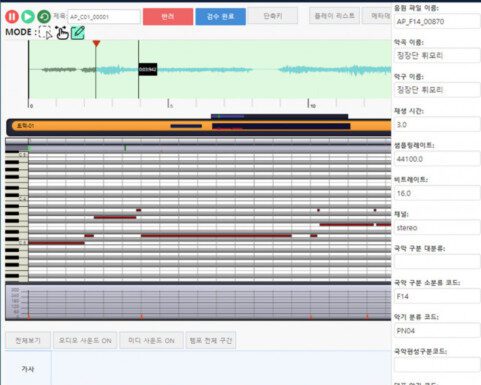Click the C4 piano key
The width and height of the screenshot is (481, 385).
[x=23, y=199]
